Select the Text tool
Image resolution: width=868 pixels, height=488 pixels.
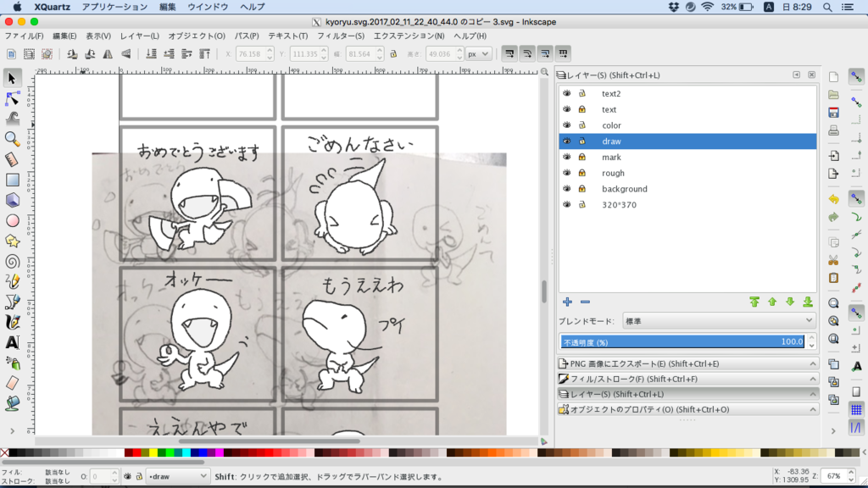click(x=12, y=342)
